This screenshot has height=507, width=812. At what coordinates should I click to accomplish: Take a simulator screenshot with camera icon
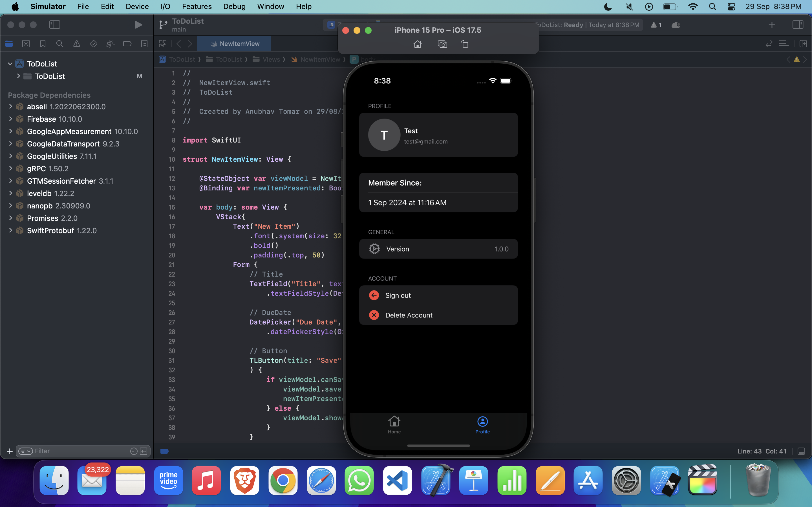click(x=442, y=44)
